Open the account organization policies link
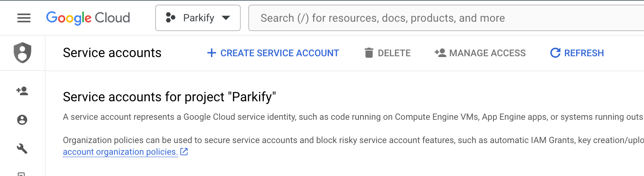 coord(120,152)
